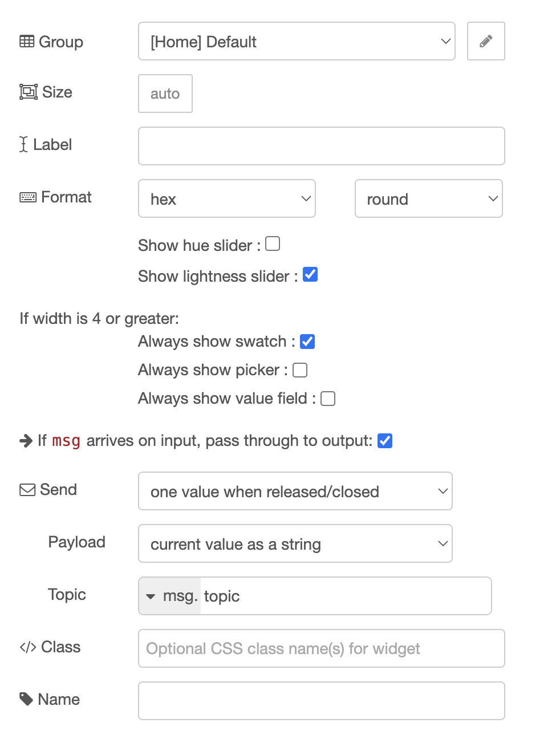Click the Group table icon
This screenshot has height=739, width=560.
27,41
